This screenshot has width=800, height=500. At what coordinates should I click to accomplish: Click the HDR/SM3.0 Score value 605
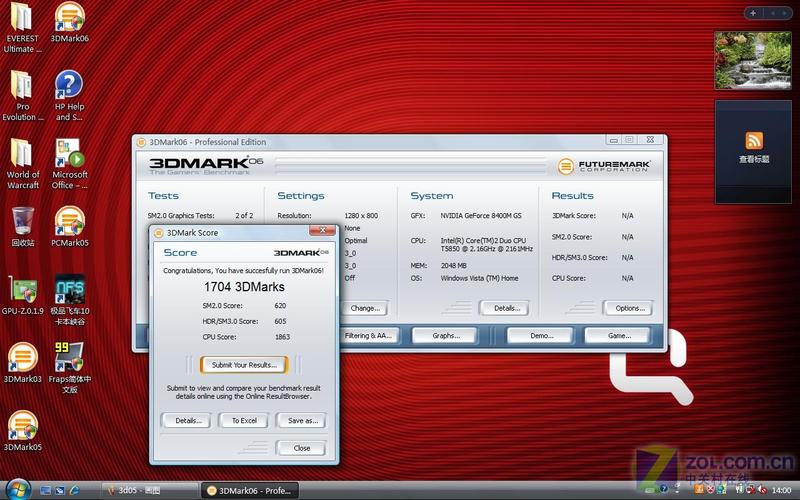[x=280, y=321]
